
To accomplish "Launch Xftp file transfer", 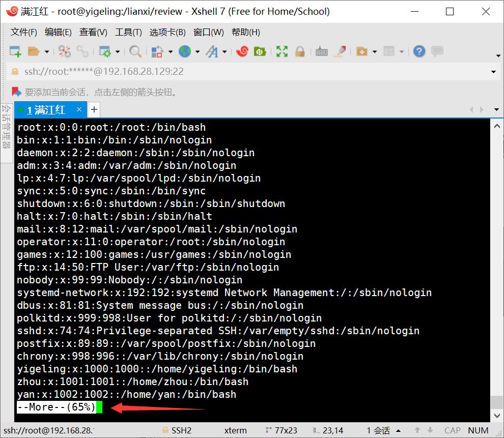I will coord(261,51).
